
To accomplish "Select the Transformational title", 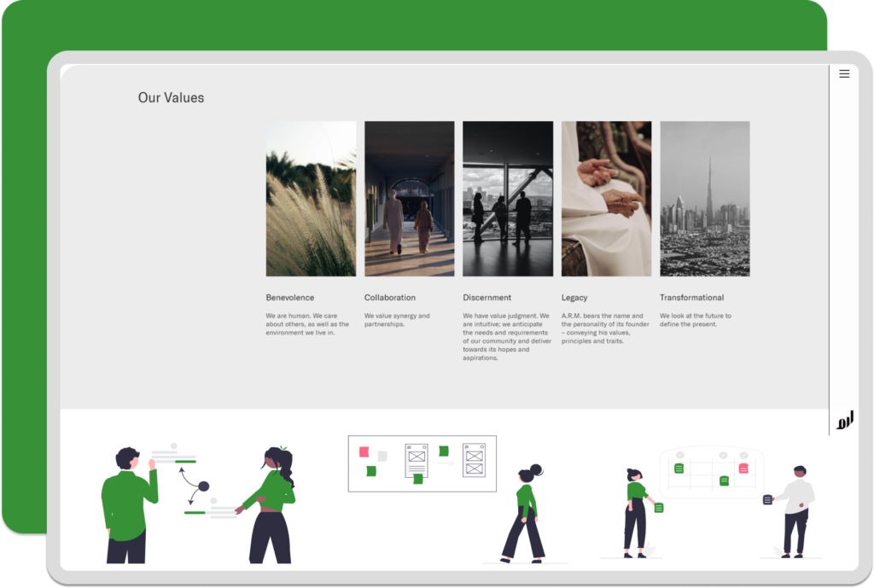I will point(691,298).
